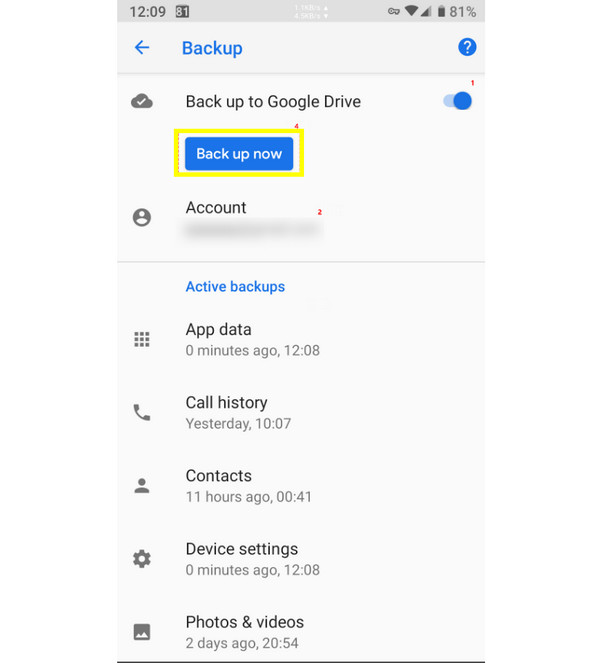Screen dimensions: 600x663
Task: Tap the cloud backup icon
Action: 142,101
